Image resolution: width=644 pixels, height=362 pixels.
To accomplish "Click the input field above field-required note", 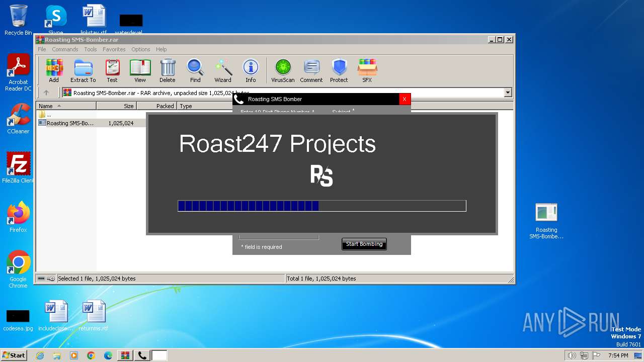I will click(x=279, y=237).
